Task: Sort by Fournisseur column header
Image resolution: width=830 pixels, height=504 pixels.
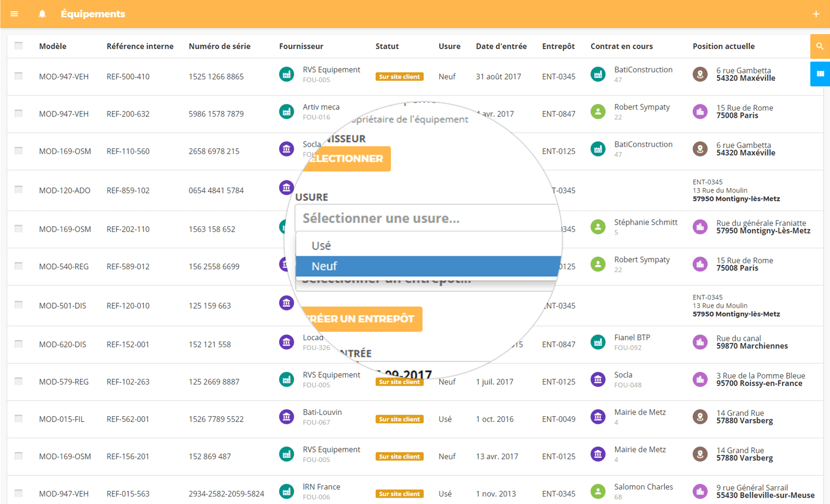Action: coord(301,46)
